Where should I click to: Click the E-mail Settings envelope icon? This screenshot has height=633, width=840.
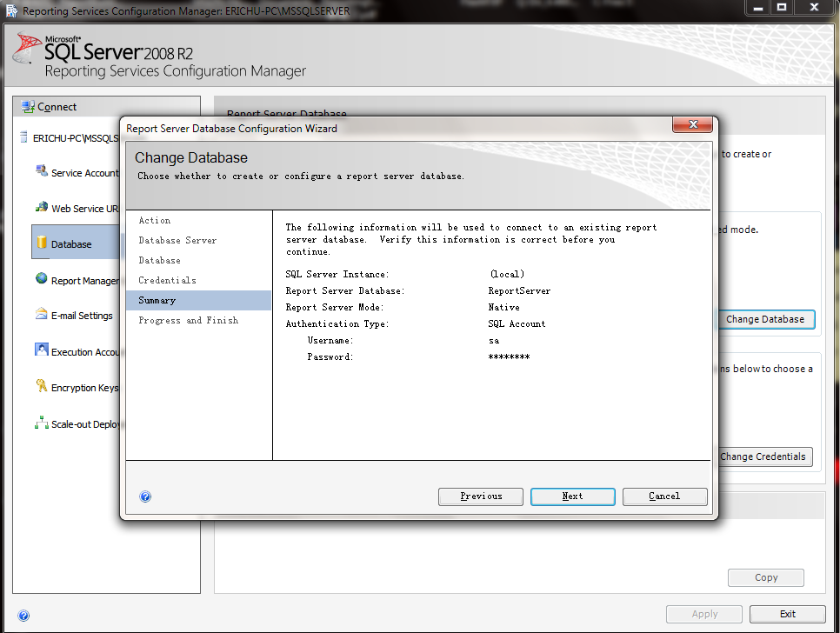click(x=41, y=314)
